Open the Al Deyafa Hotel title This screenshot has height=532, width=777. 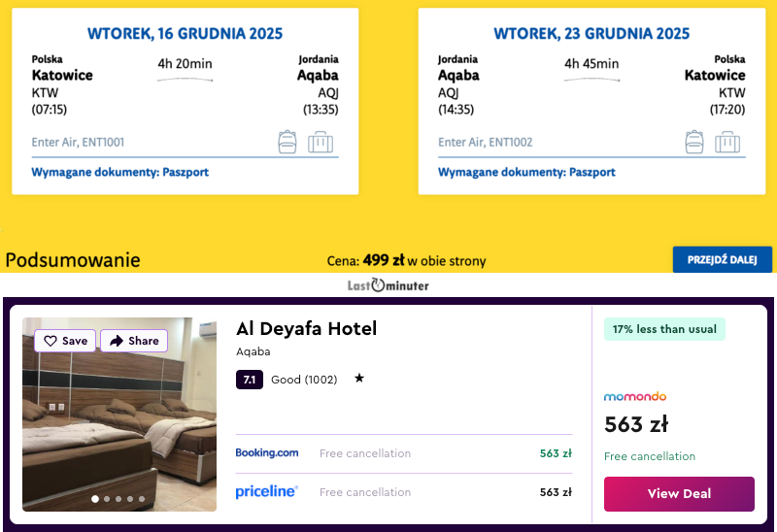[306, 328]
